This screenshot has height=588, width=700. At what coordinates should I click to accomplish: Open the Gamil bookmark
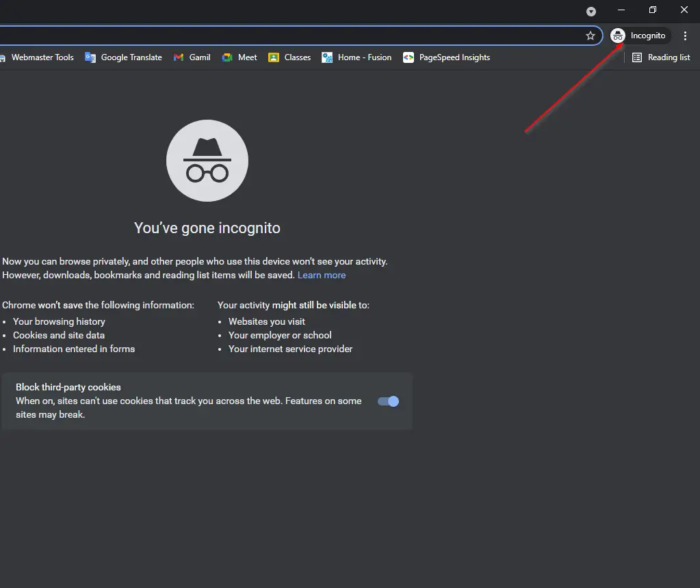(192, 57)
